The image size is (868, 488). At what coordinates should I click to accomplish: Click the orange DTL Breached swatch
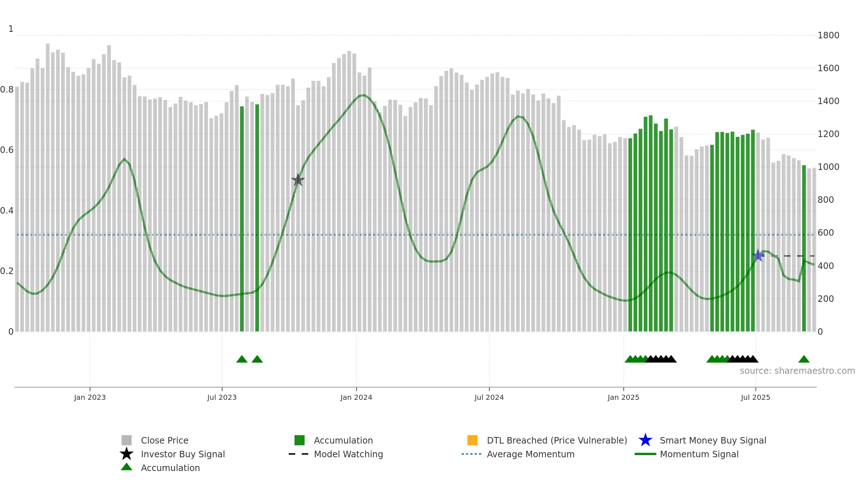tap(472, 440)
